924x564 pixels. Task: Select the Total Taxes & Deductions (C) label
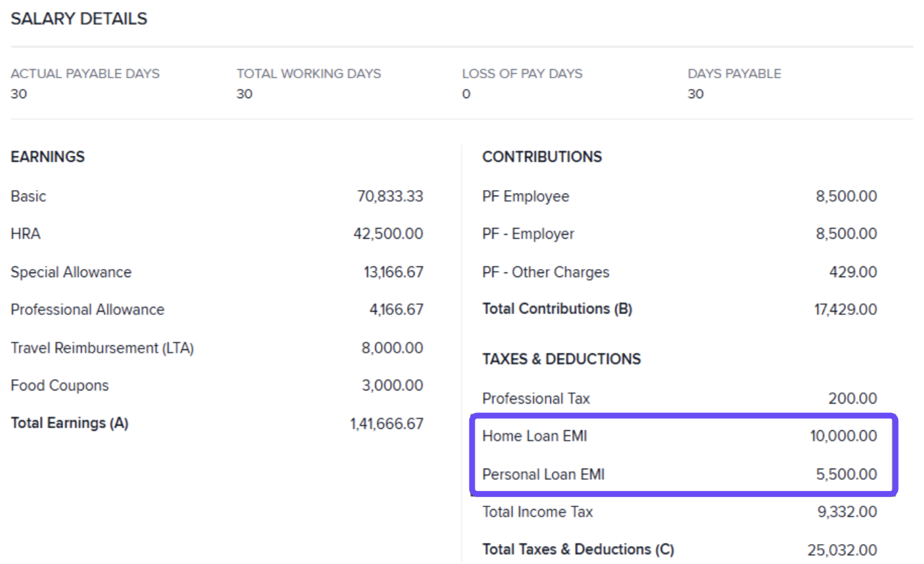[x=577, y=549]
